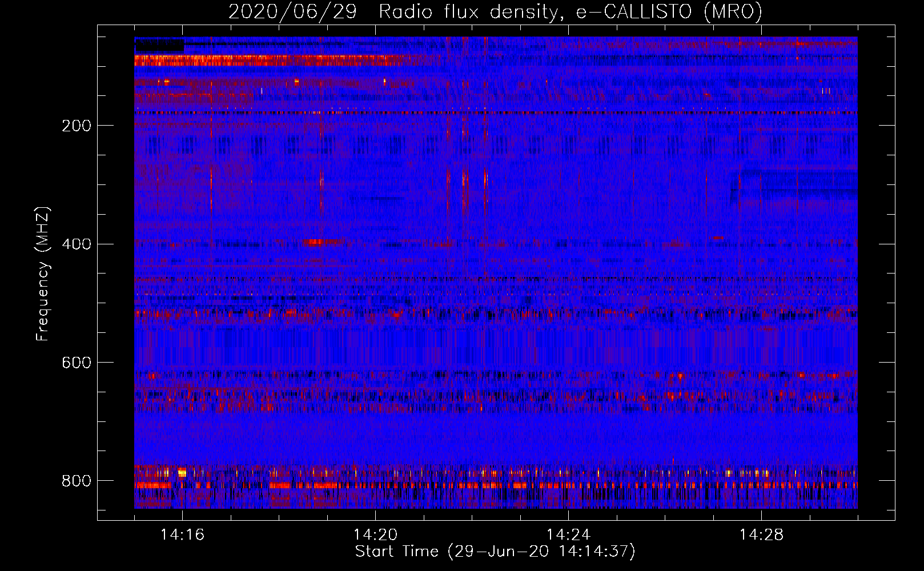This screenshot has height=571, width=924.
Task: Click the 800 frequency tick label
Action: [x=76, y=481]
